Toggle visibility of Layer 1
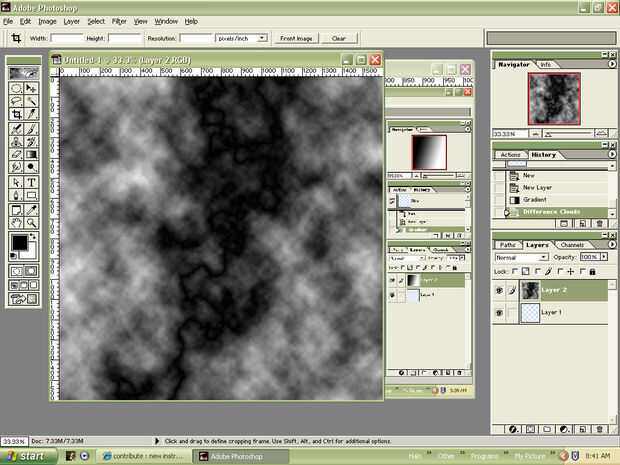Image resolution: width=620 pixels, height=465 pixels. (x=499, y=313)
